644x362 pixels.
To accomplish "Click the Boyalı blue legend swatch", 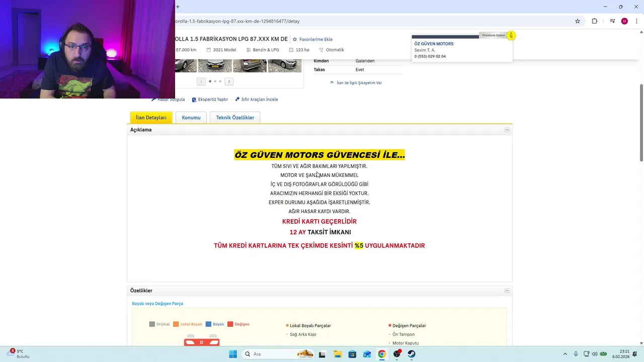I will tap(208, 324).
